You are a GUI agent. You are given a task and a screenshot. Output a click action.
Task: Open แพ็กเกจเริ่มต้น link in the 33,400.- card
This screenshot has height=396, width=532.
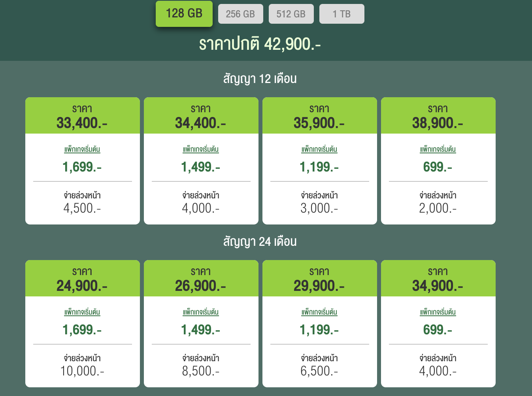[x=82, y=149]
